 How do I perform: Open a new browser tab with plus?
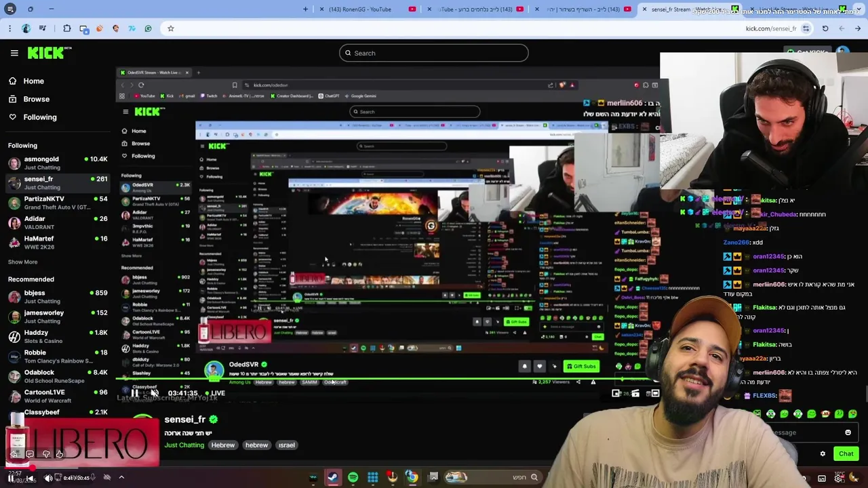(x=305, y=9)
